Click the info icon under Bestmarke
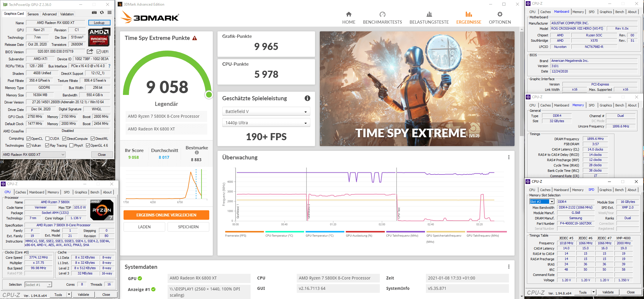Viewport: 644px width, 299px height. coord(197,153)
